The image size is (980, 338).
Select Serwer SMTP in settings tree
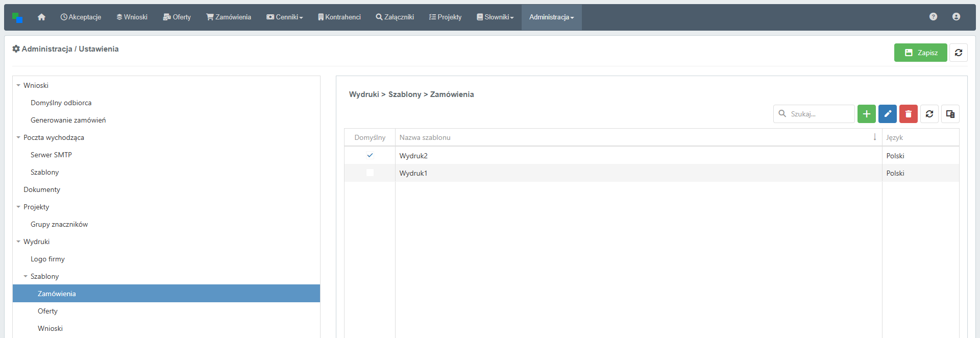[x=51, y=155]
